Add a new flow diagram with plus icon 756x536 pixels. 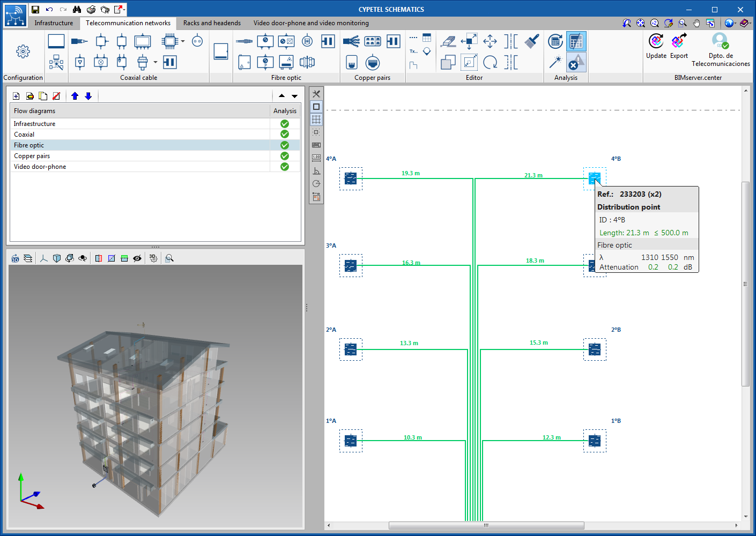coord(16,96)
